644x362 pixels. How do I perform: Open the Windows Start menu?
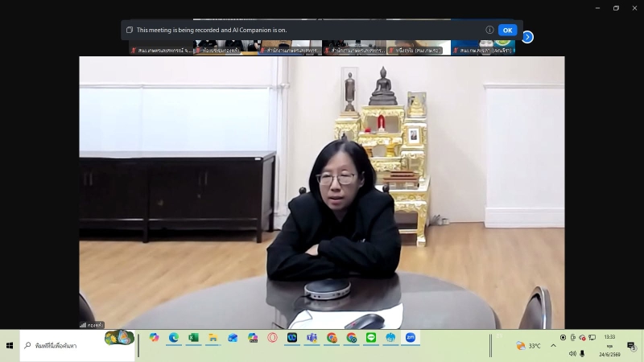(x=10, y=346)
